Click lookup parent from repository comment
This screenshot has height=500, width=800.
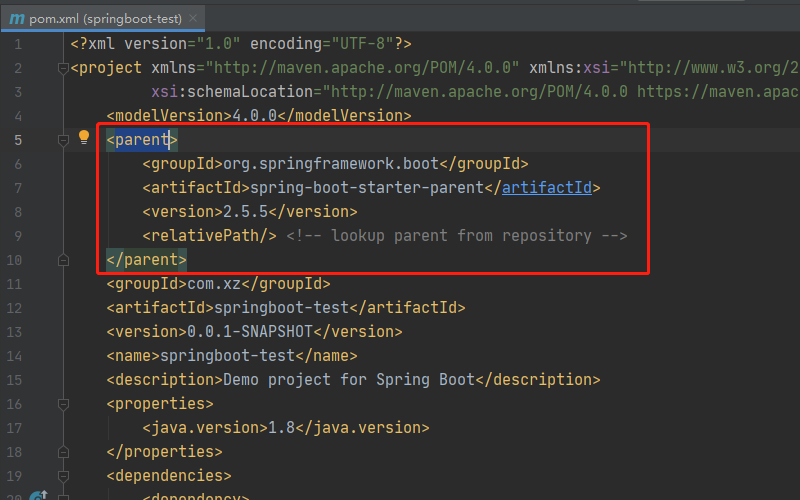pyautogui.click(x=457, y=236)
